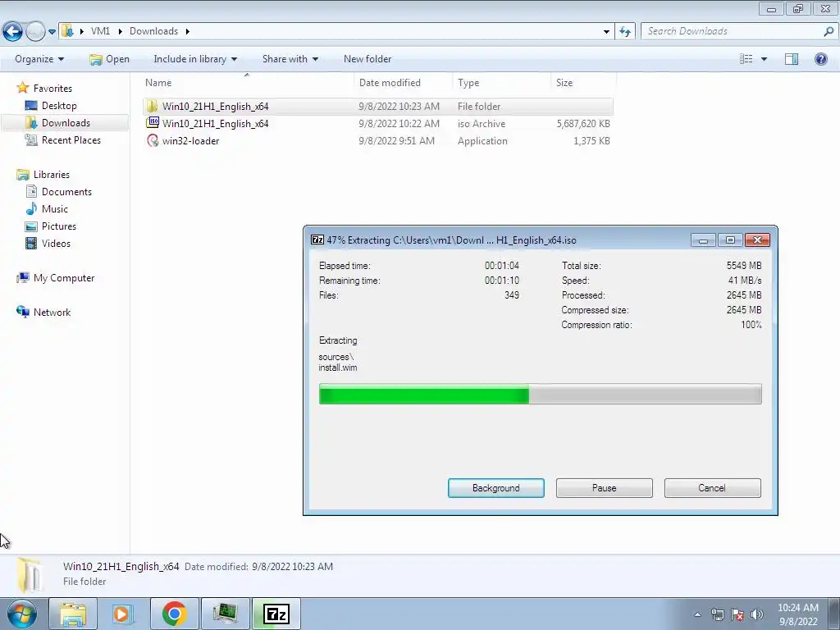The height and width of the screenshot is (630, 840).
Task: Launch Windows Media Player from the taskbar
Action: click(122, 614)
